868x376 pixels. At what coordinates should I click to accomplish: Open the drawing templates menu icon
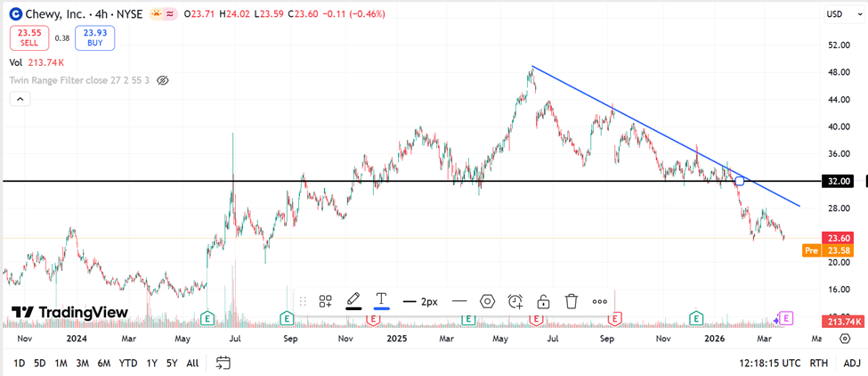[325, 302]
